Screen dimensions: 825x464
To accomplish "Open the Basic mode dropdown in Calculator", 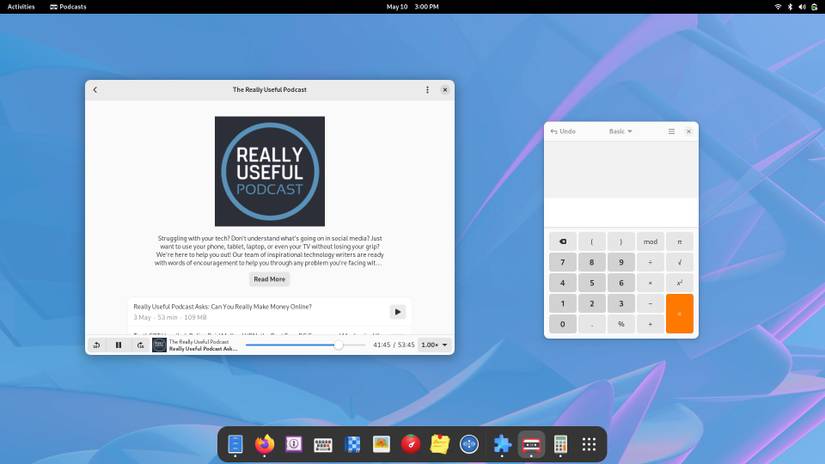I will [621, 132].
